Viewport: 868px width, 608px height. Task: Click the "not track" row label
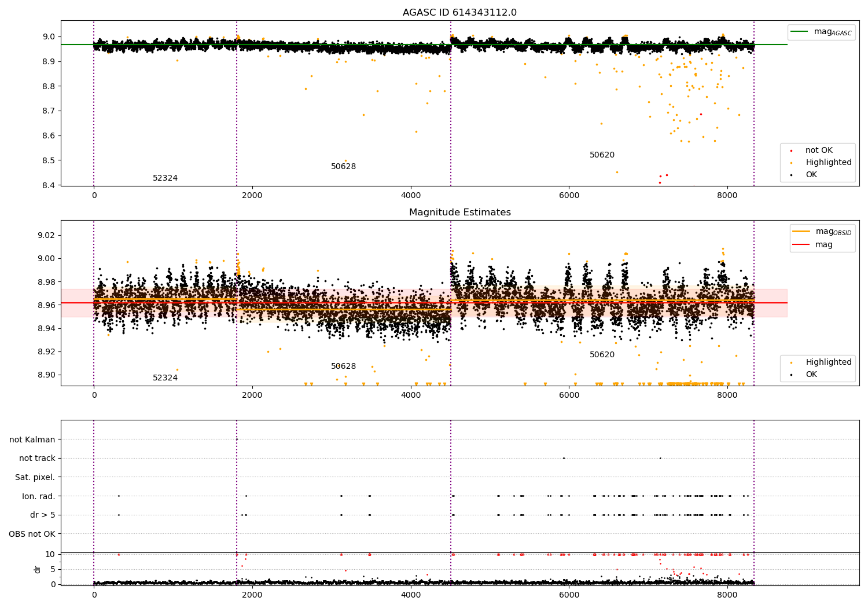[x=37, y=459]
